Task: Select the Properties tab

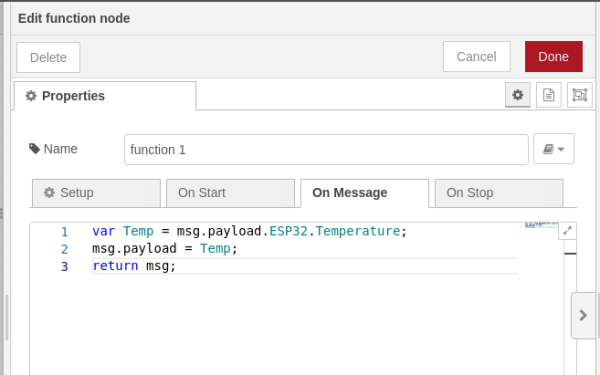Action: (105, 96)
